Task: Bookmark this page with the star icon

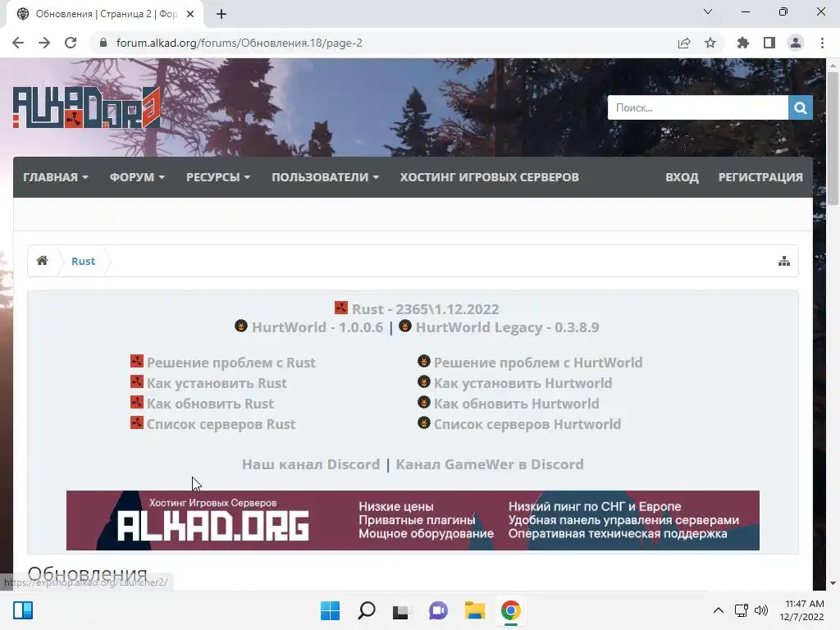Action: tap(710, 43)
